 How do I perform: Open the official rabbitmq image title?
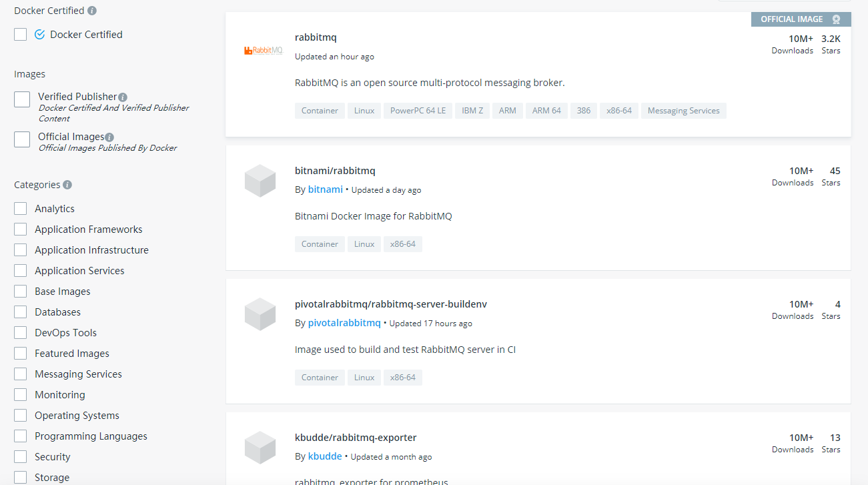[x=316, y=37]
